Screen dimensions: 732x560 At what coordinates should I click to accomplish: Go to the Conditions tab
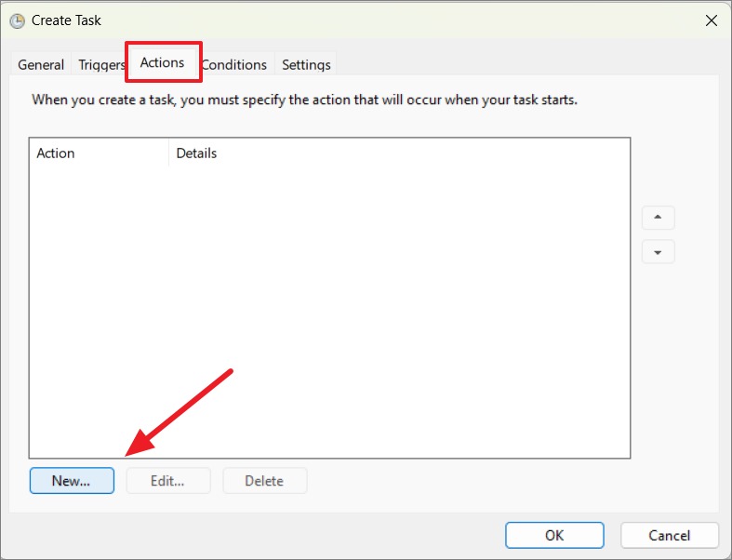coord(234,64)
